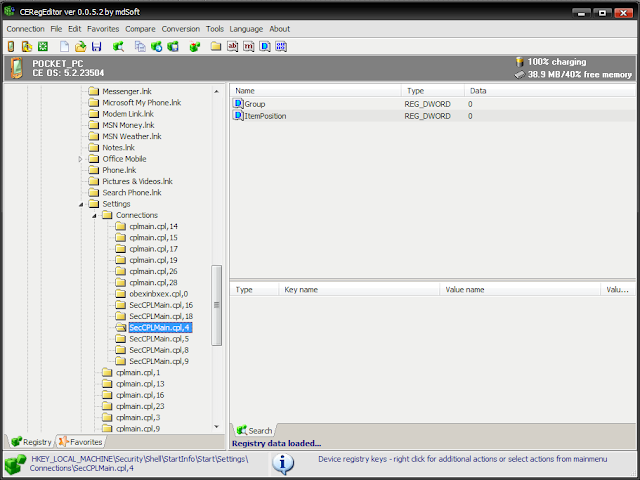
Task: Click the reconnect device icon with yellow arrow
Action: (27, 47)
